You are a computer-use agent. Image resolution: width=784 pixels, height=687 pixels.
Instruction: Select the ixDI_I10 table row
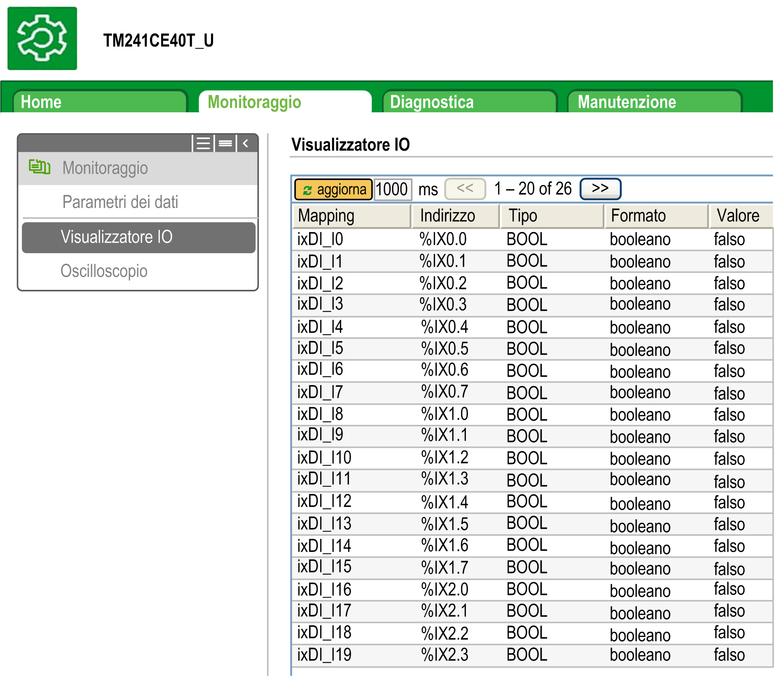point(531,458)
